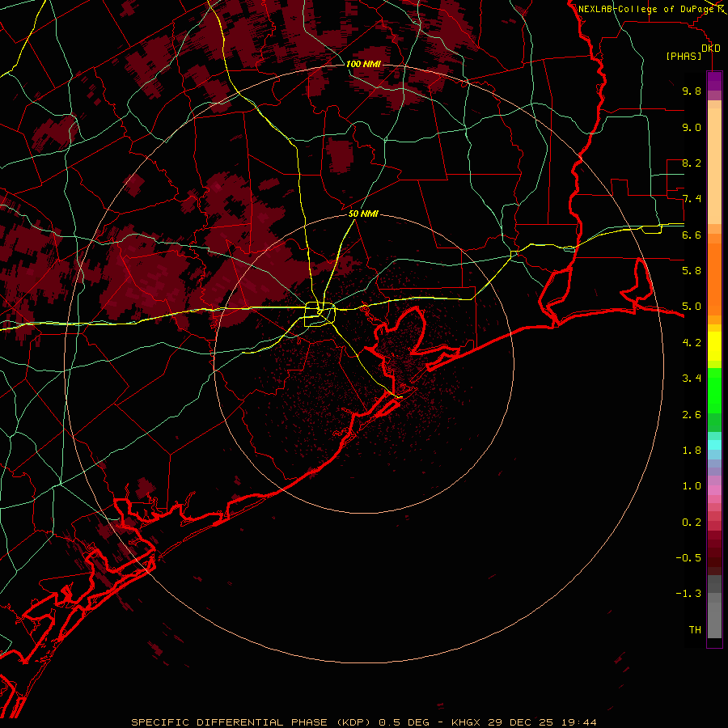This screenshot has height=728, width=728.
Task: Pick the purple segment atop the color bar
Action: [714, 81]
